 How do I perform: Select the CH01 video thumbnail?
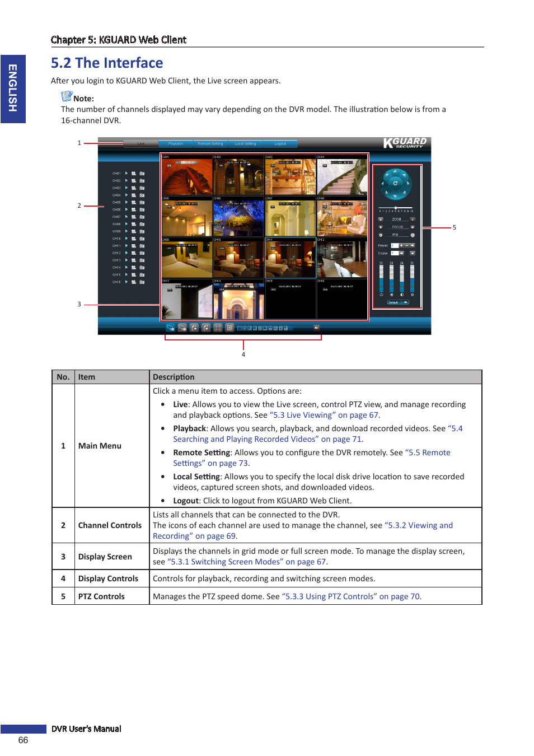tap(187, 175)
